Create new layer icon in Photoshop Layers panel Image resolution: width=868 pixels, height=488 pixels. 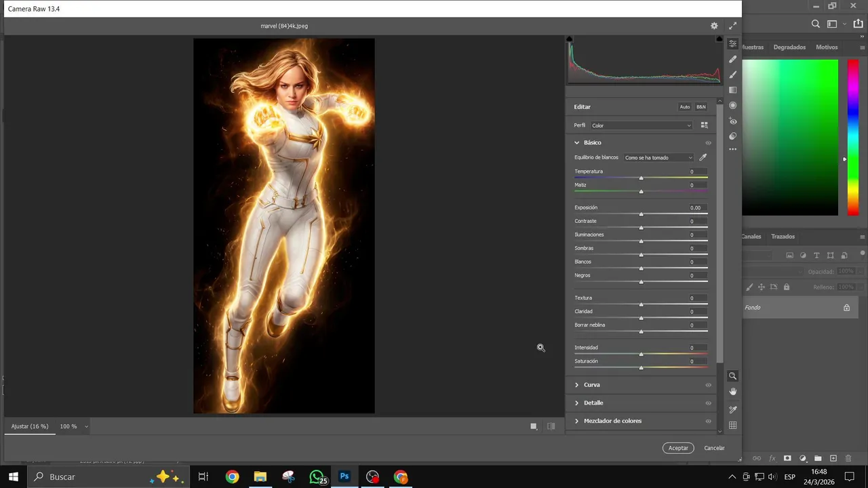click(833, 459)
